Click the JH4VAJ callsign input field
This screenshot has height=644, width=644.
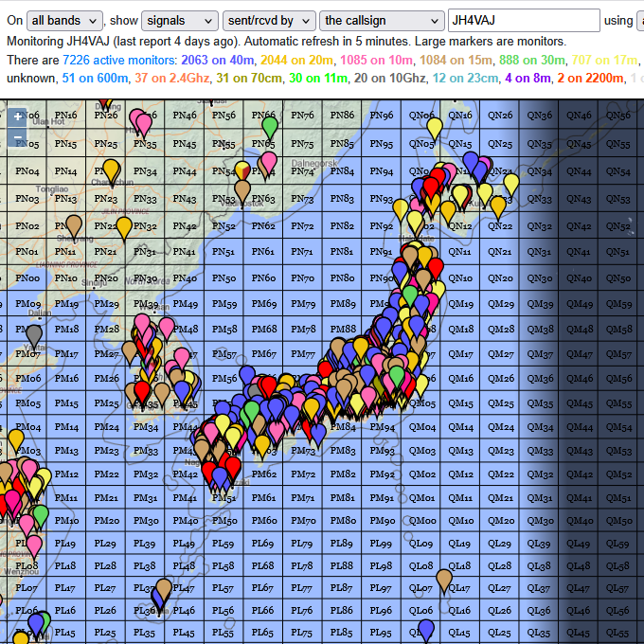[524, 21]
